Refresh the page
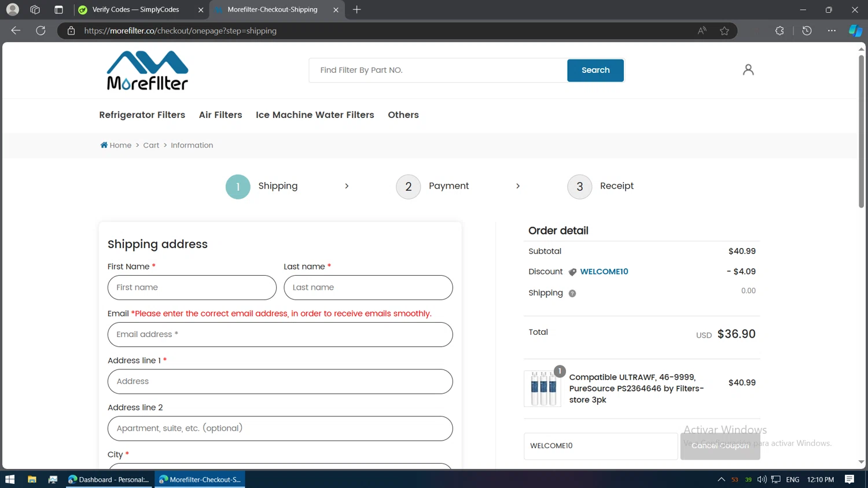 click(41, 31)
